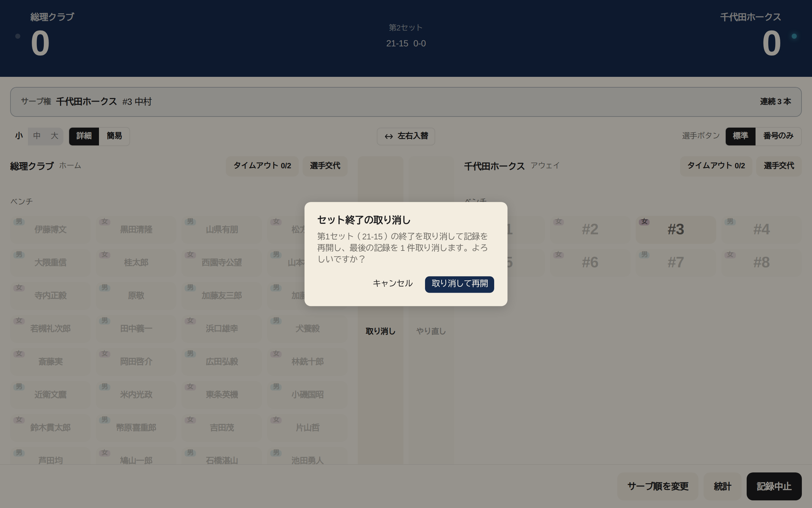Viewport: 812px width, 508px height.
Task: Click the サーブ権 serve status bar
Action: [x=406, y=102]
